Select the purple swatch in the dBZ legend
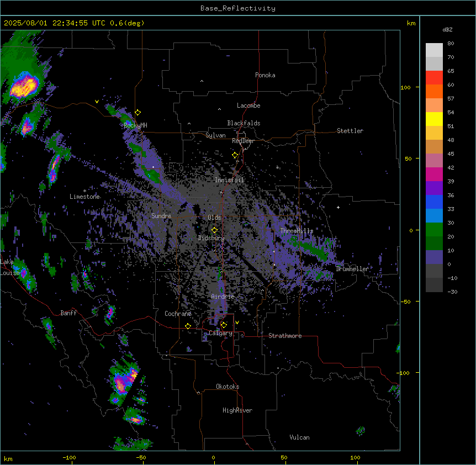This screenshot has height=465, width=476. point(434,188)
